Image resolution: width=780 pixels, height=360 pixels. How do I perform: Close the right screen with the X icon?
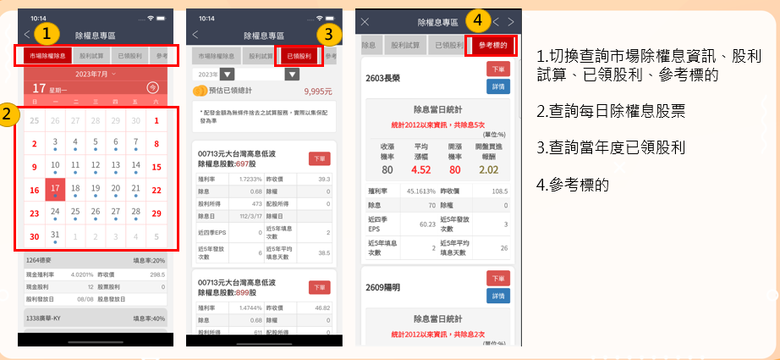coord(365,21)
